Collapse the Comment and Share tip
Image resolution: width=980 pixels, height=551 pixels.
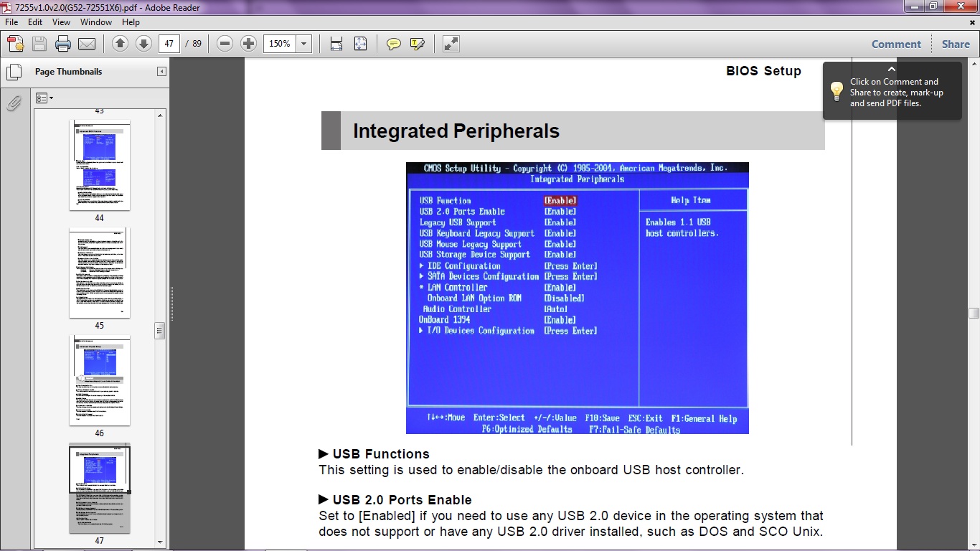click(x=892, y=69)
